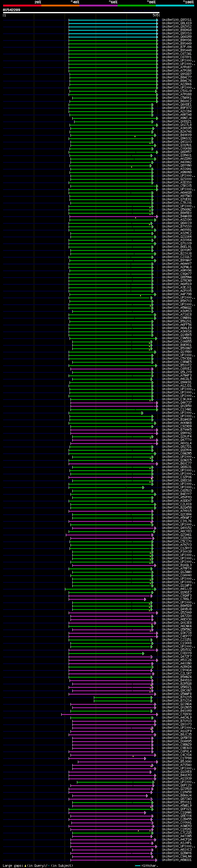Select the UniRef100_B8AC77 label
Image resolution: width=197 pixels, height=868 pixels.
pos(176,78)
